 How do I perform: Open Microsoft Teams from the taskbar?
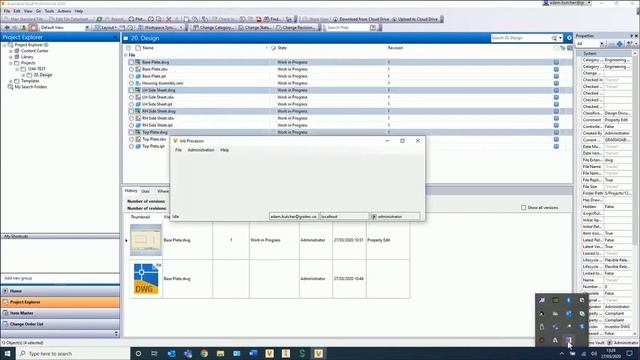point(188,353)
